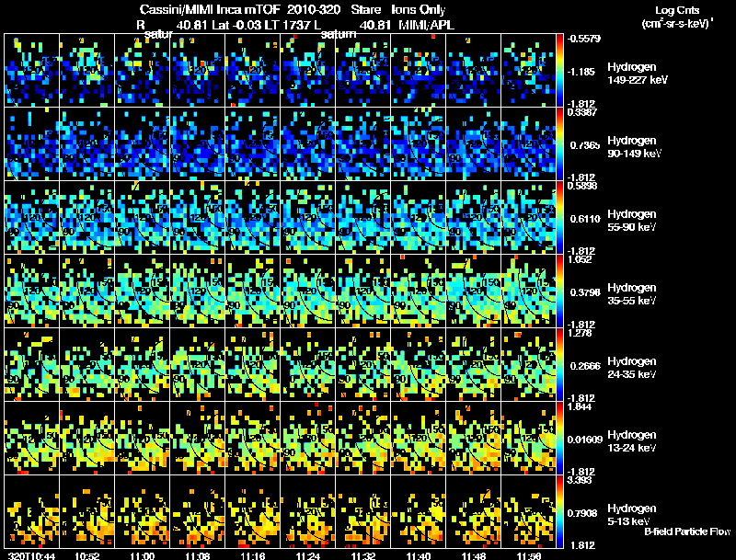Choose the 55-90 keV panel at 11:32
This screenshot has height=560, width=736.
point(362,218)
